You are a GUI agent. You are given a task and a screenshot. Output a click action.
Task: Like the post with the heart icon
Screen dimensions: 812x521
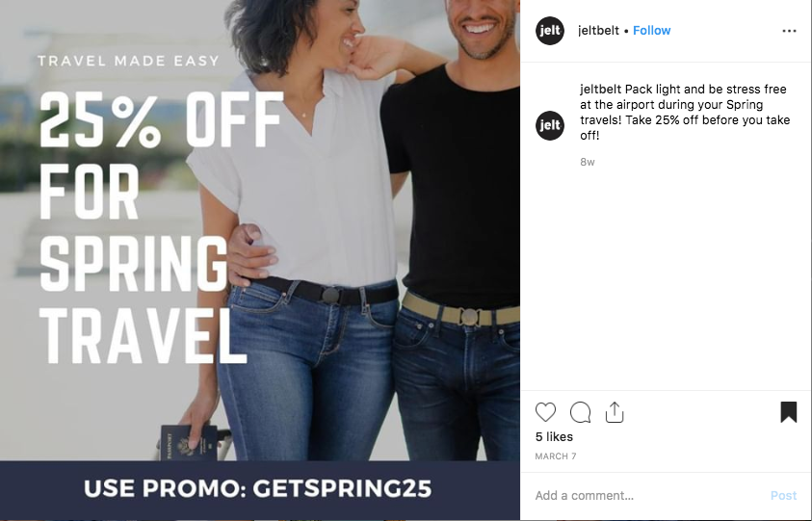545,412
